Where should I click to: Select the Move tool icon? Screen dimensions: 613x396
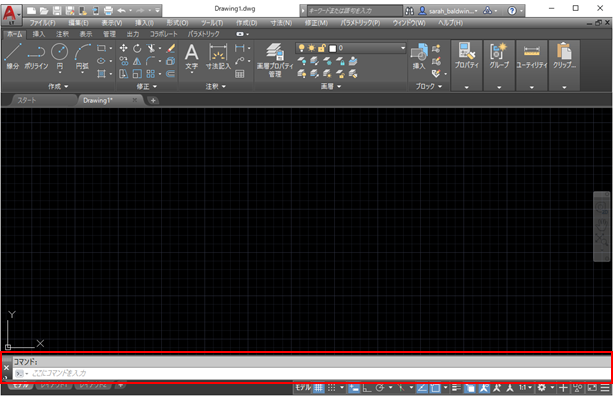coord(123,48)
